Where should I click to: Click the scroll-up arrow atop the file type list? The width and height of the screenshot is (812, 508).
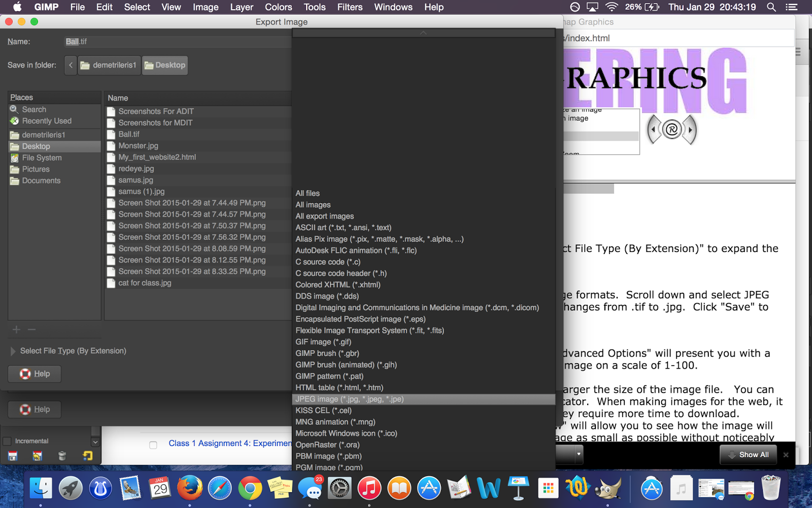[x=423, y=33]
